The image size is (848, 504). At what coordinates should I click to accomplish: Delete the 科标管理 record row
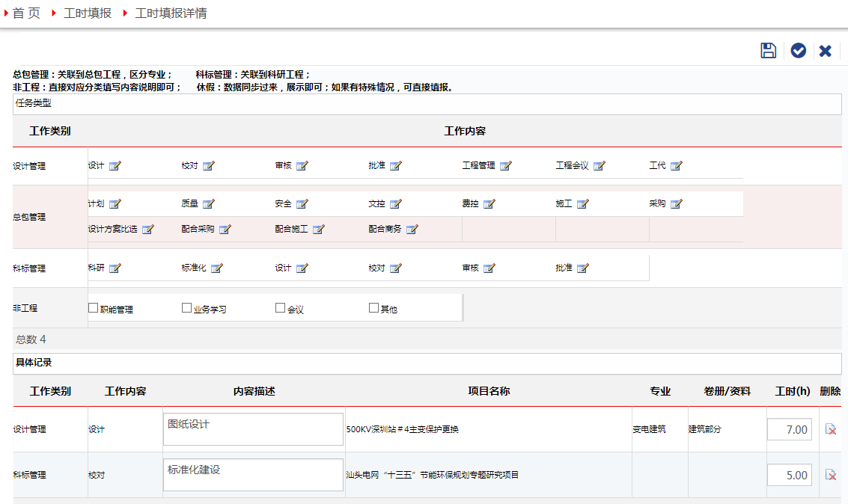click(x=830, y=475)
